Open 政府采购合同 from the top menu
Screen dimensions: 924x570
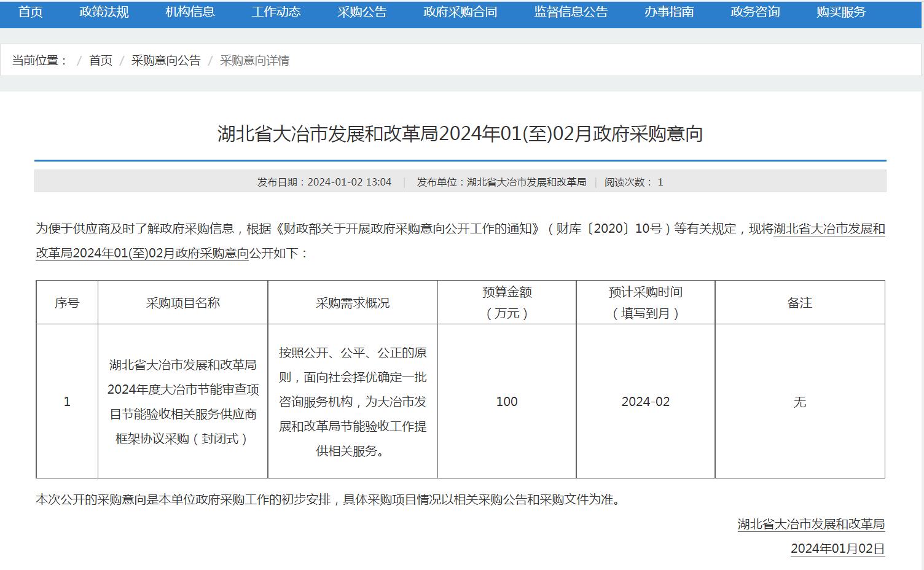(x=460, y=12)
